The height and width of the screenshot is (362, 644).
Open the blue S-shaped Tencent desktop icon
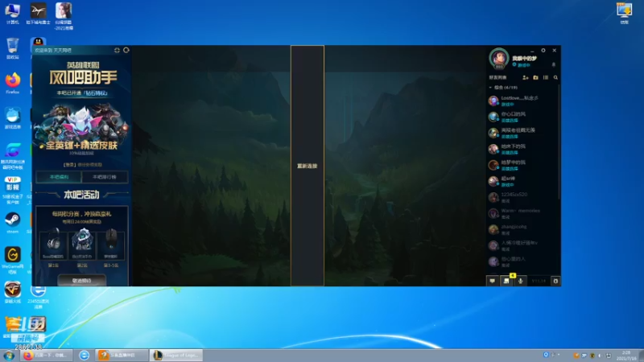pyautogui.click(x=13, y=155)
